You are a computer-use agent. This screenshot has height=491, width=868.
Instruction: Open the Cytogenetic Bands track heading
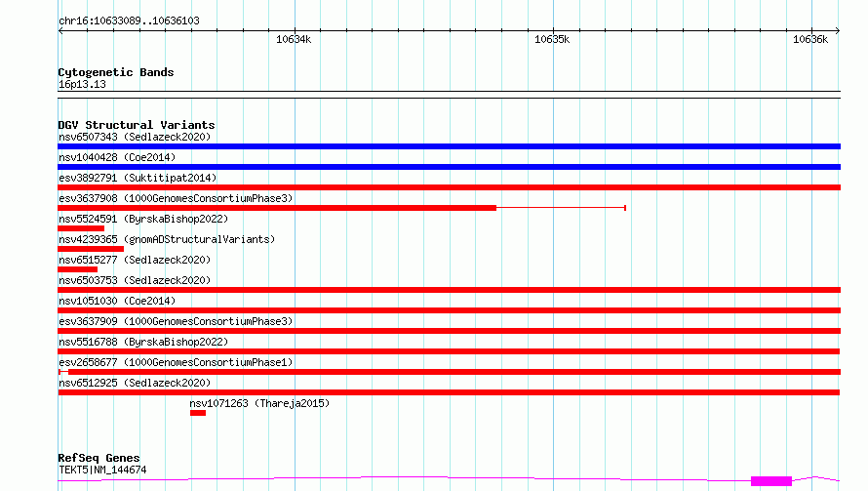[116, 72]
